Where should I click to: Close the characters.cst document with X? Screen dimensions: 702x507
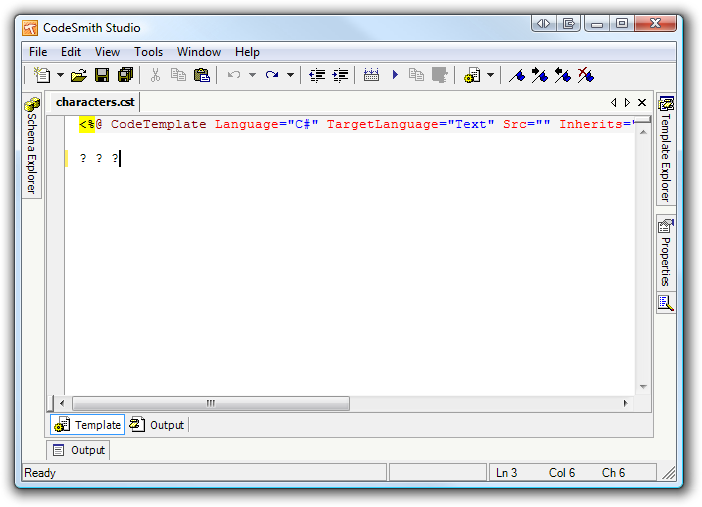click(x=642, y=103)
